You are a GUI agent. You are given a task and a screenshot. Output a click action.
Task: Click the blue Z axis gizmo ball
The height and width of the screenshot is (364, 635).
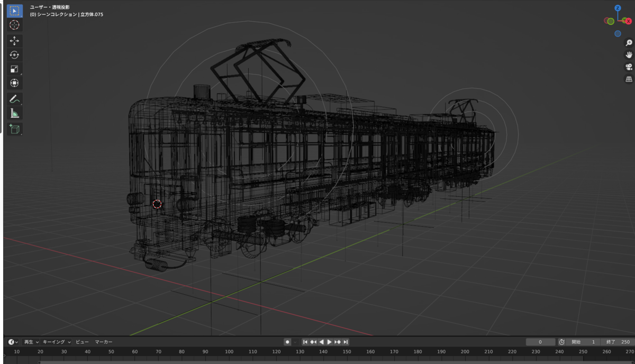tap(618, 8)
